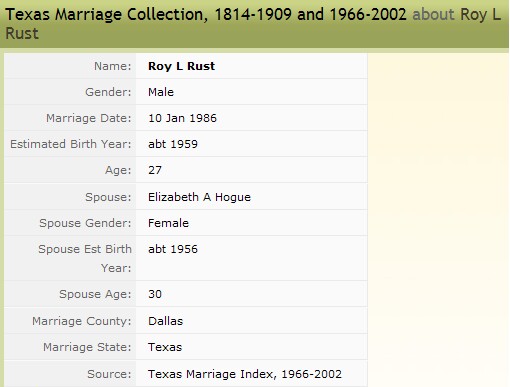Image resolution: width=510 pixels, height=387 pixels.
Task: Click the Marriage Date field label
Action: point(89,118)
